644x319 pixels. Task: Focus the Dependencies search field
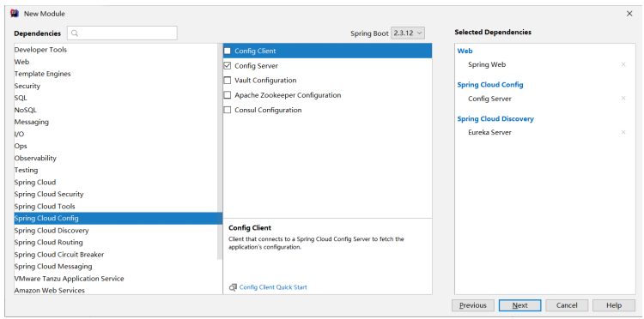(123, 33)
